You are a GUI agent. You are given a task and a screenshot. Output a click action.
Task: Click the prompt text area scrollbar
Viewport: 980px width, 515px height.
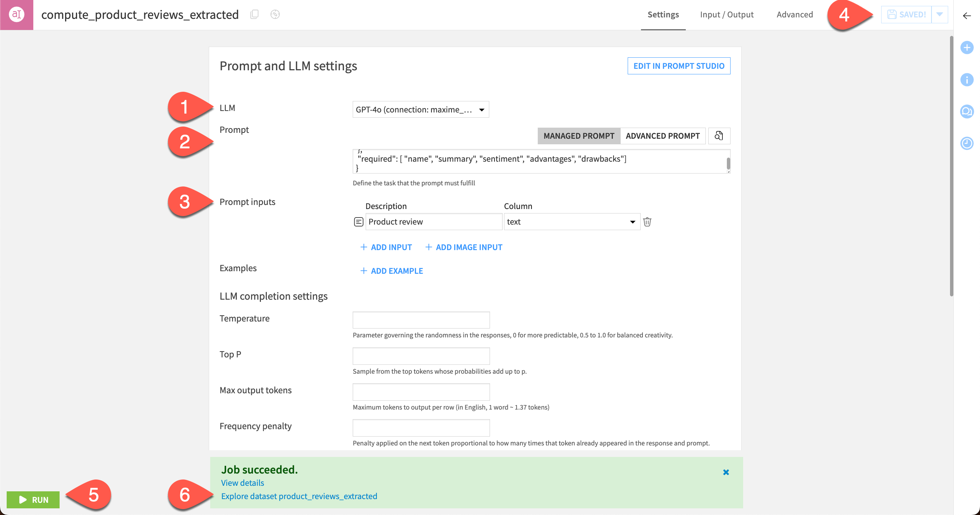[728, 163]
